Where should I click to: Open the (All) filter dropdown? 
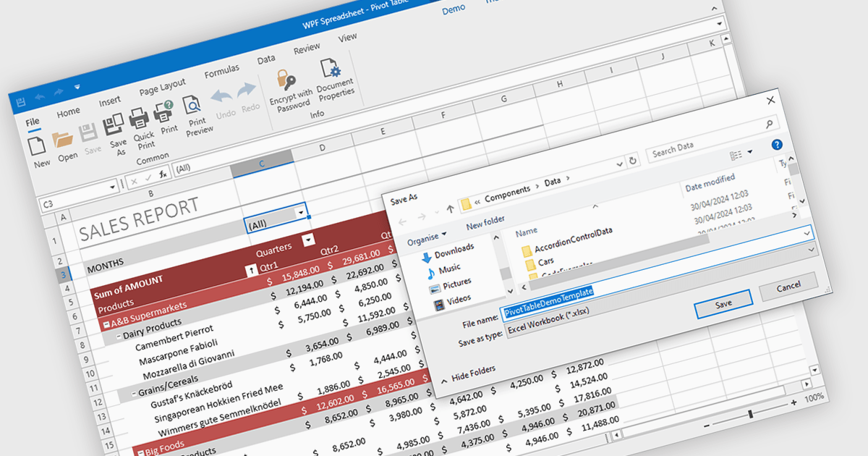[300, 213]
